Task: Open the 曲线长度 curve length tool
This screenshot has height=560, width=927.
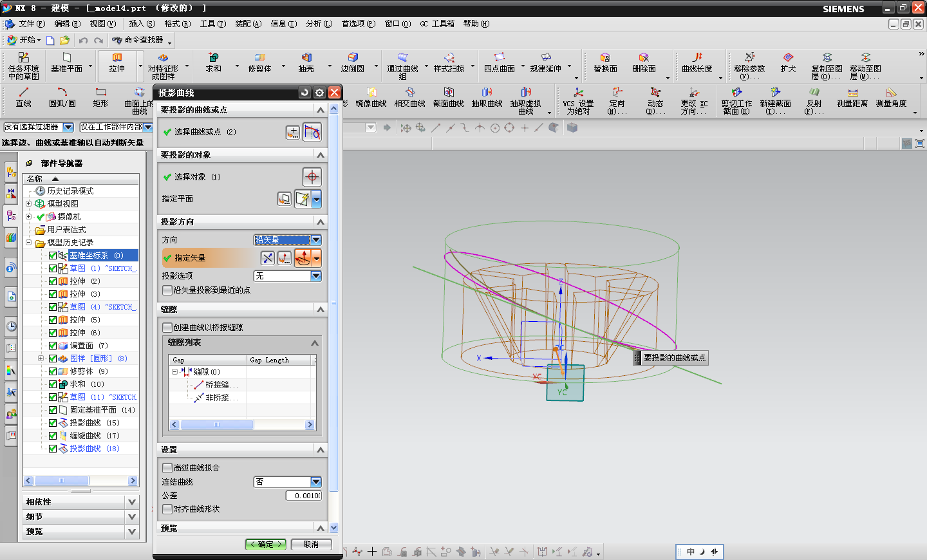Action: coord(697,63)
